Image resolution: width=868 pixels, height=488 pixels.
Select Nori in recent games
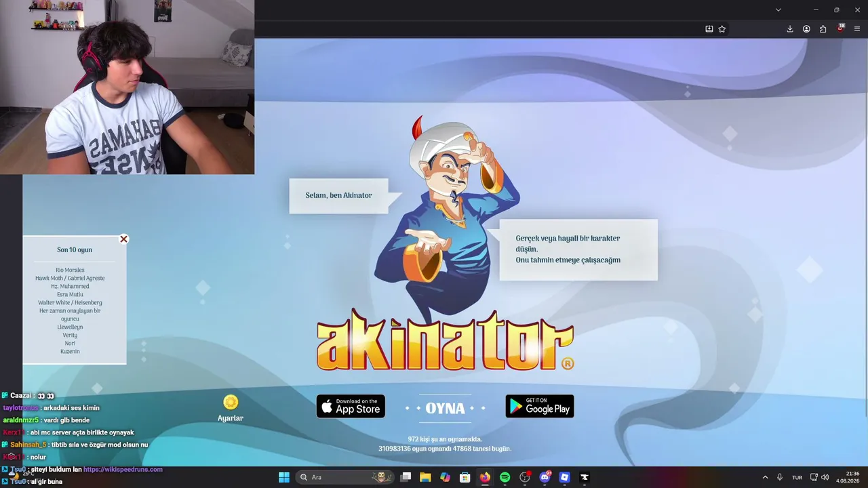tap(70, 343)
